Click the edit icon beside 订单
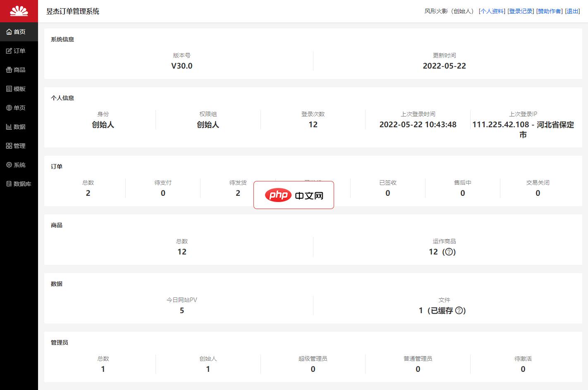This screenshot has height=390, width=588. pos(9,51)
